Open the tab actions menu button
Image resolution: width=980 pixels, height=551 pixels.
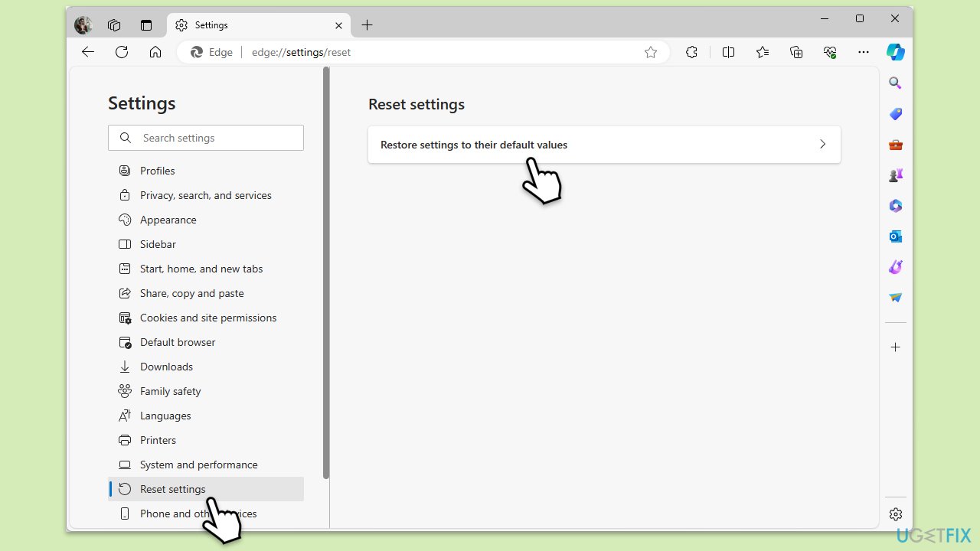pos(146,25)
